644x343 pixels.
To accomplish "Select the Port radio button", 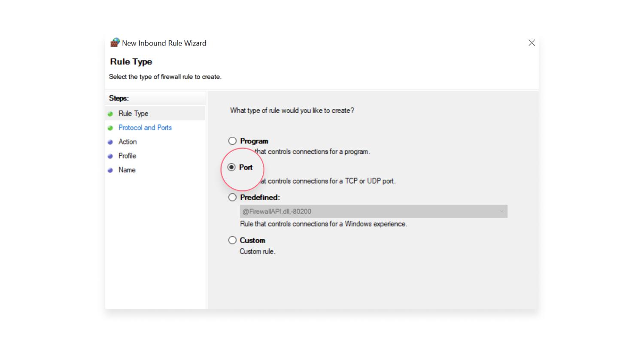I will point(231,167).
